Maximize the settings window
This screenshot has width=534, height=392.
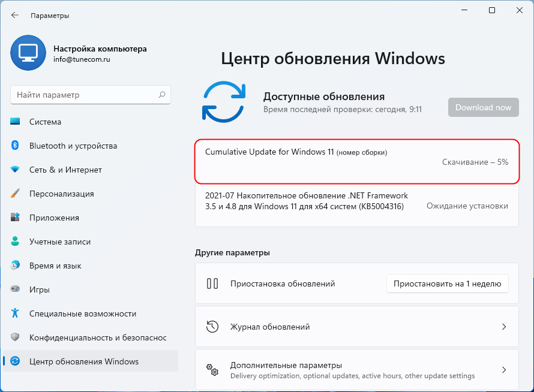point(492,10)
